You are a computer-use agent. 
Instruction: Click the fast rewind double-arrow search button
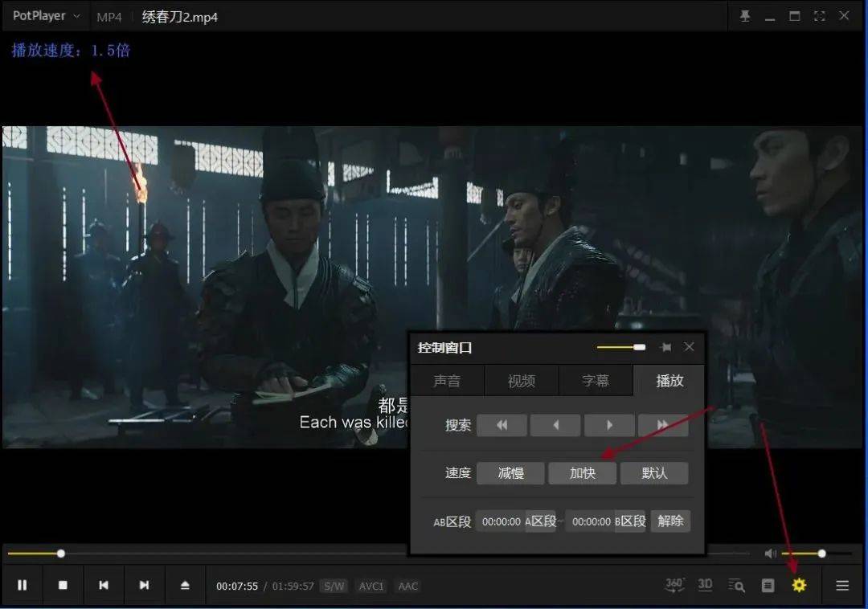click(x=502, y=425)
